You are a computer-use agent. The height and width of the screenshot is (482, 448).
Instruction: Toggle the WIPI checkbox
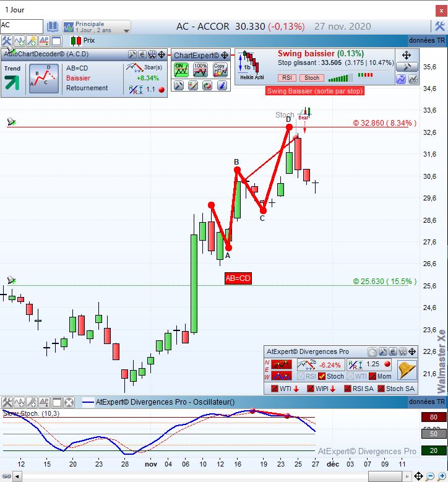pos(311,389)
